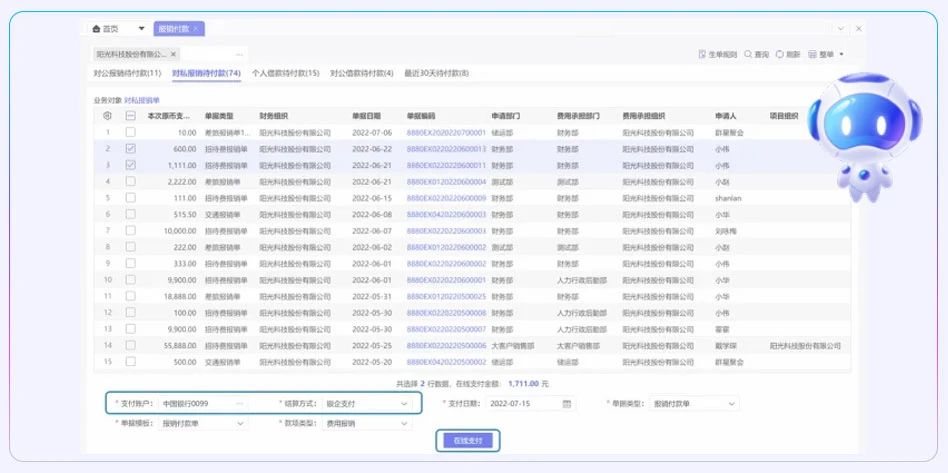Uncheck the row 2 checkbox for 600.00
This screenshot has height=473, width=948.
(130, 148)
